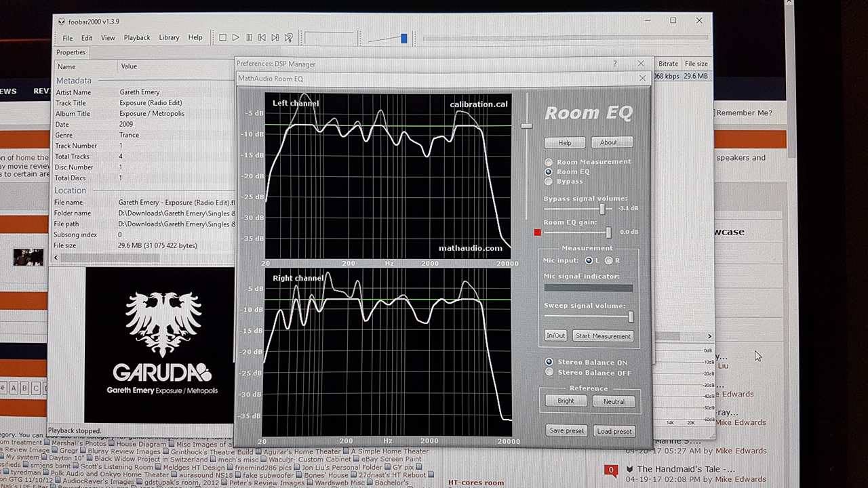The height and width of the screenshot is (488, 868).
Task: Select the Artist Name row
Action: pyautogui.click(x=144, y=92)
